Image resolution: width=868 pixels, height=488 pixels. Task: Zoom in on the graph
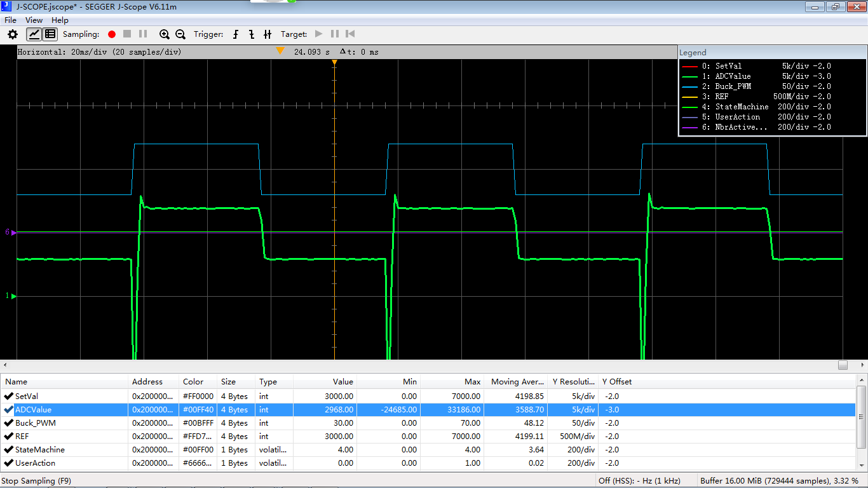[x=165, y=34]
